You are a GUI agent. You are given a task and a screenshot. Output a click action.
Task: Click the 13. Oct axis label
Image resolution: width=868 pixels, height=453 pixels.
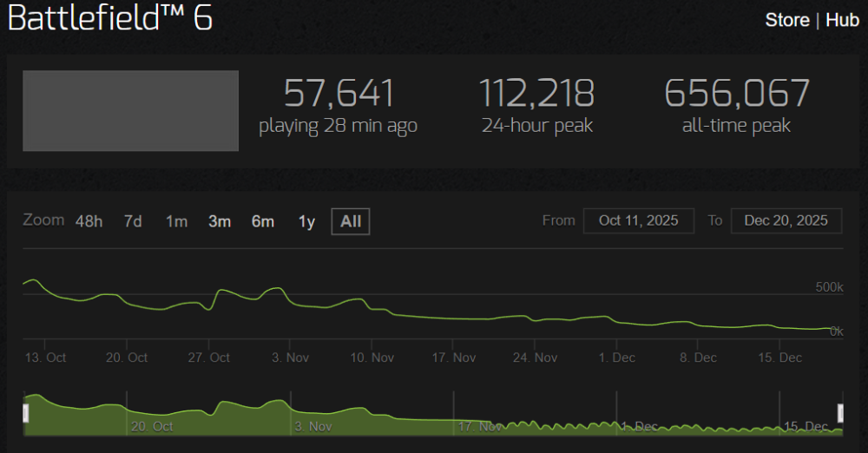click(45, 358)
